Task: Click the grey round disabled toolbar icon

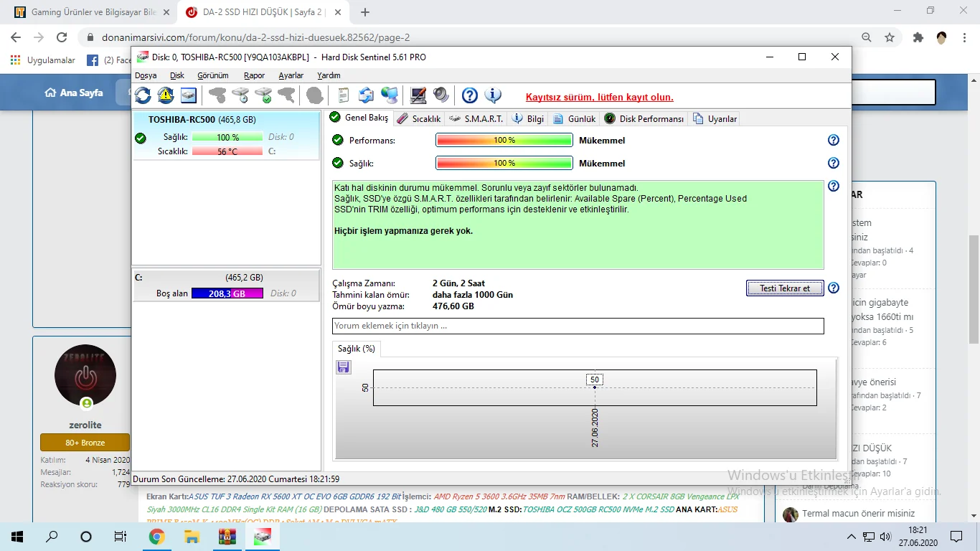Action: click(314, 95)
